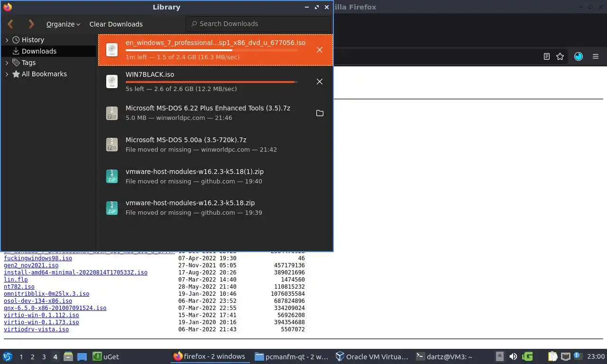Open the virtiodrv-vista.iso link
Image resolution: width=607 pixels, height=364 pixels.
pyautogui.click(x=36, y=329)
